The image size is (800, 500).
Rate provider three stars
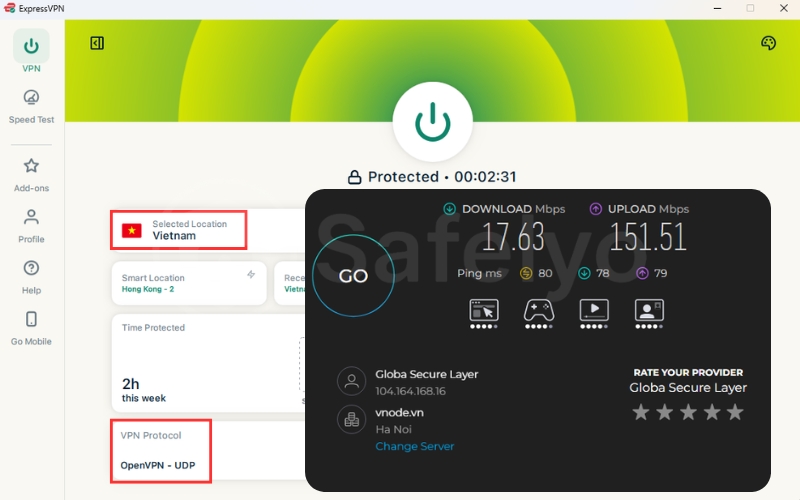[688, 412]
